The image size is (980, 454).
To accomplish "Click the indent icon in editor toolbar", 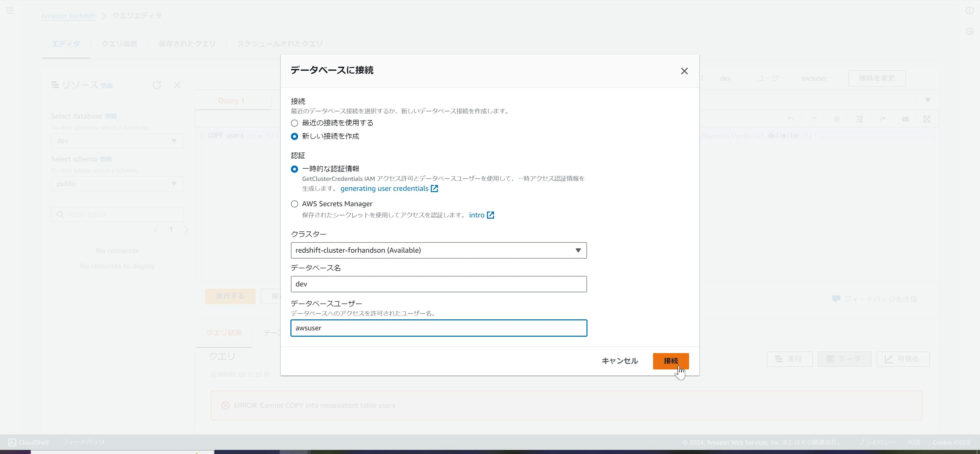I will point(859,119).
